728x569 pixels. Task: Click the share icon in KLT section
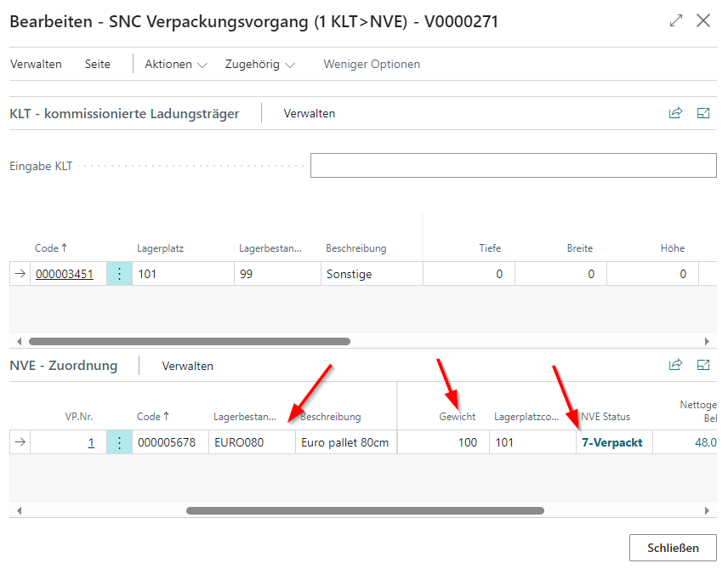675,113
